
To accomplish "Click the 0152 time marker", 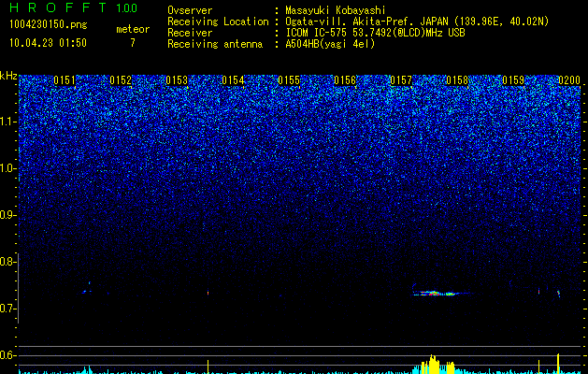I will pyautogui.click(x=121, y=80).
